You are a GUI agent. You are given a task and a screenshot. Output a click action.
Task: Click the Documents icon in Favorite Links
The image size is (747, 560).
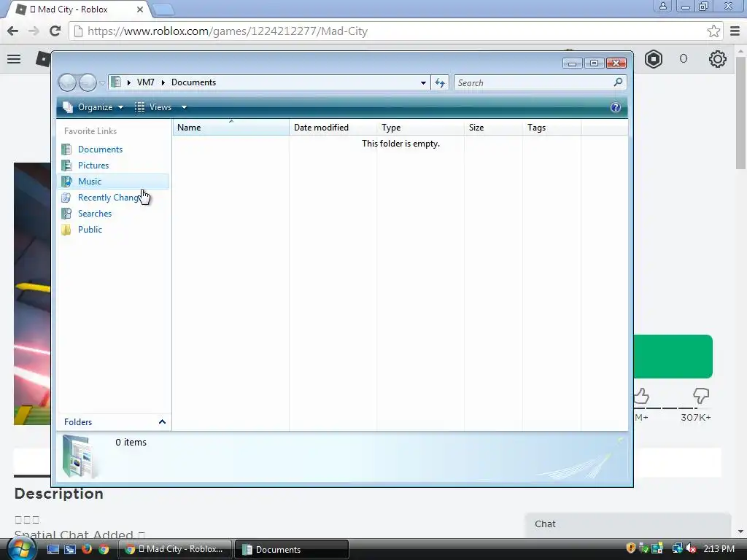click(x=66, y=149)
